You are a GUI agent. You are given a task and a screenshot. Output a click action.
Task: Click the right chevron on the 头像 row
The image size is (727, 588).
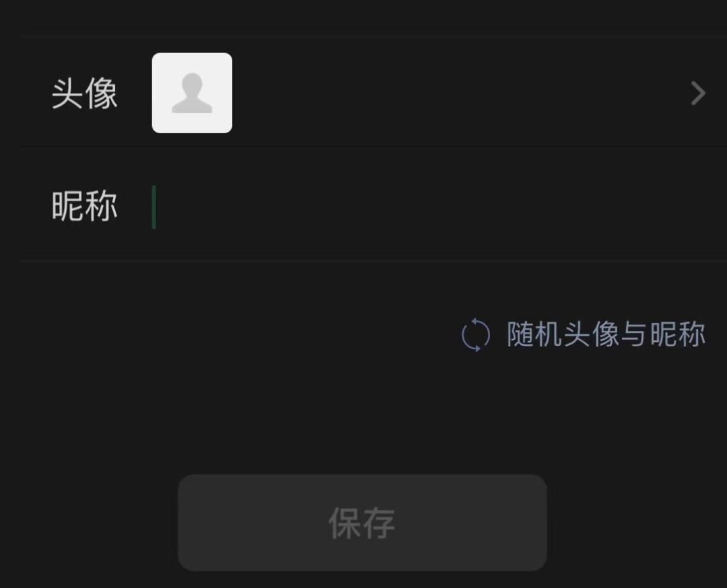coord(698,93)
